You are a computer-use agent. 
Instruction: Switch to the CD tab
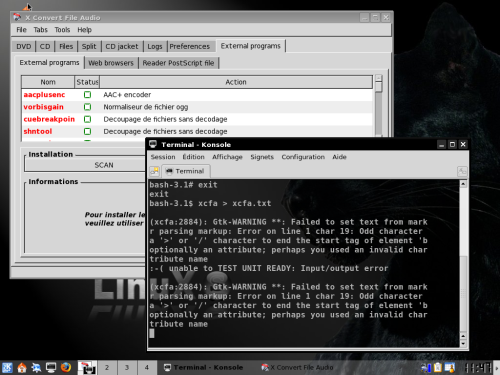[x=45, y=46]
